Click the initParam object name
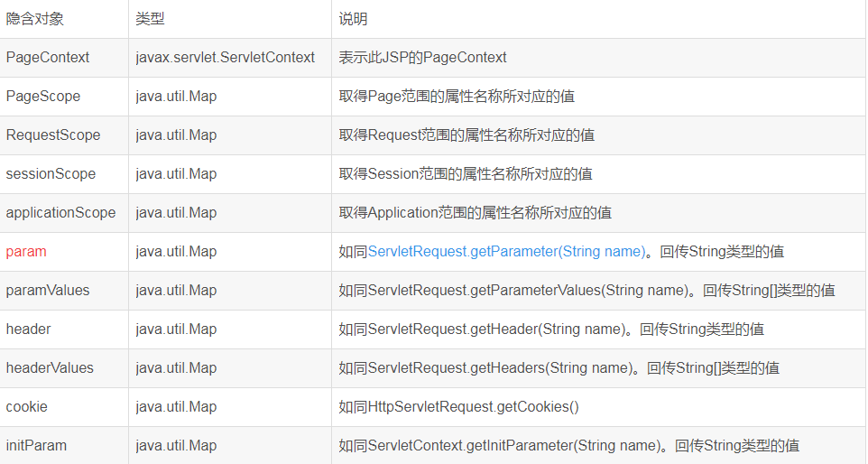Image resolution: width=868 pixels, height=464 pixels. pyautogui.click(x=36, y=446)
